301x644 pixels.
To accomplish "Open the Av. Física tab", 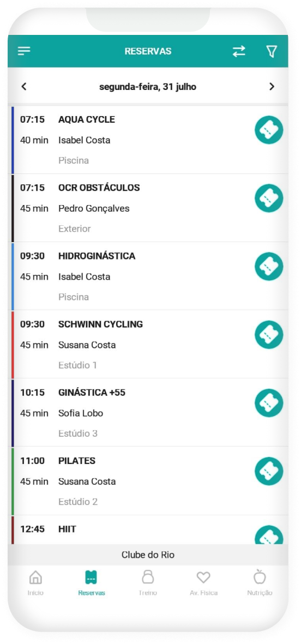I will pos(204,582).
